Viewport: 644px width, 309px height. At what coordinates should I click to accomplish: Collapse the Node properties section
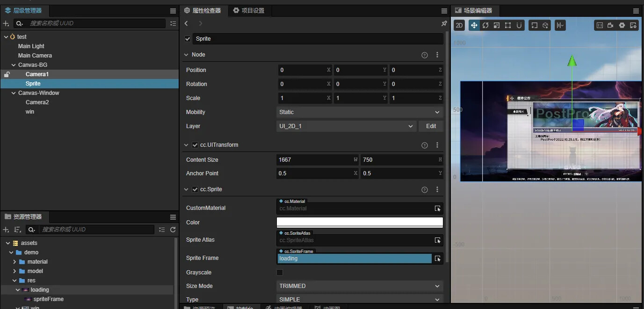[186, 55]
